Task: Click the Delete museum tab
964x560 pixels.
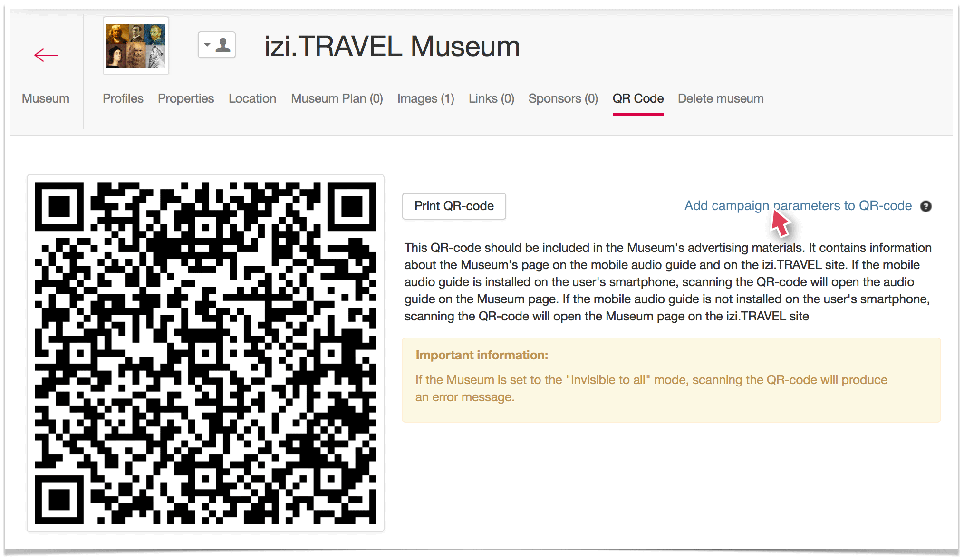Action: [x=721, y=98]
